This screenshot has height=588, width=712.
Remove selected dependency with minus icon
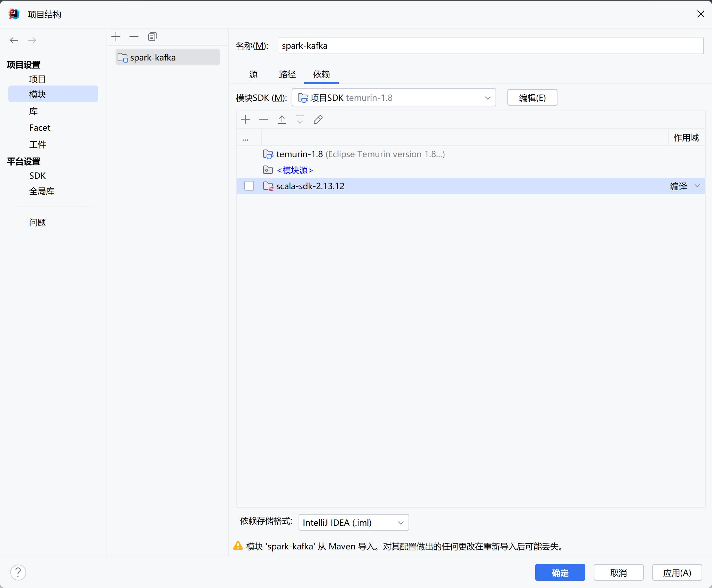(x=263, y=120)
